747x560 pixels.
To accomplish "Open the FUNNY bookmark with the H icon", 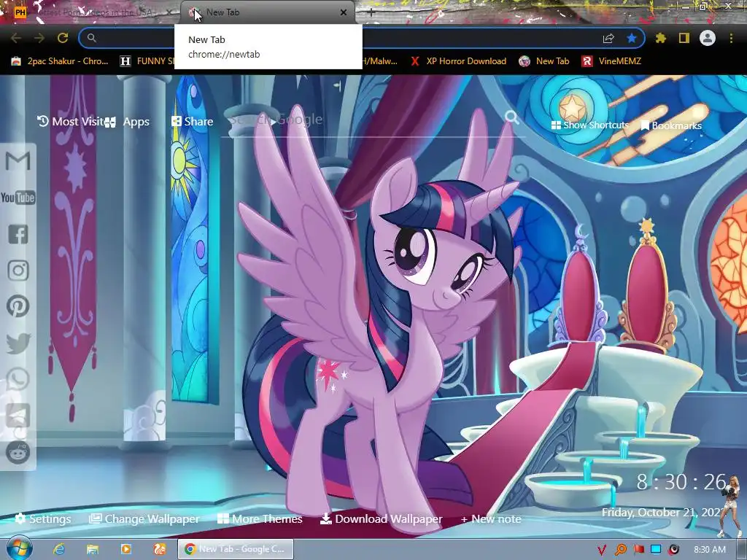I will 147,61.
